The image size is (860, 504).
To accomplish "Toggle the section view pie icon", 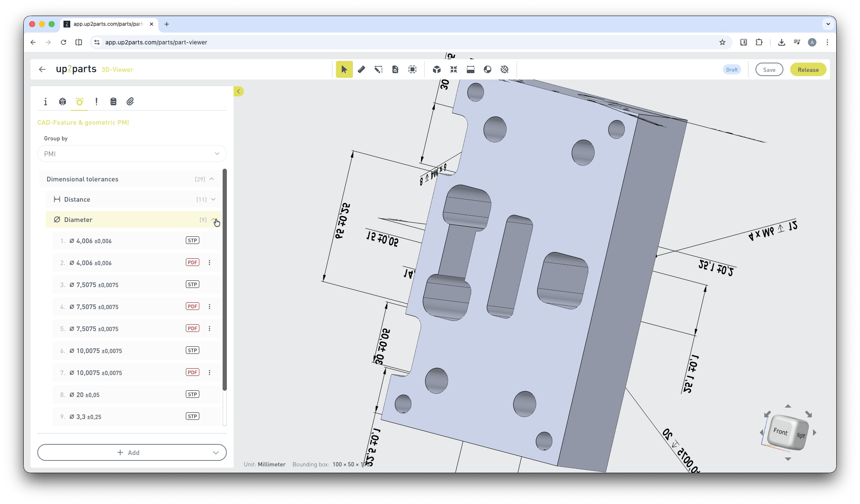I will 487,69.
